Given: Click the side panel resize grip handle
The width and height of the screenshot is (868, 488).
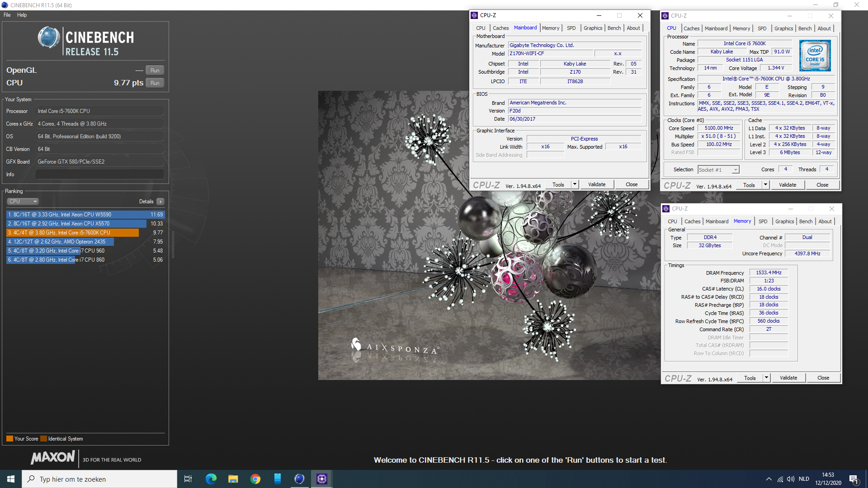Looking at the screenshot, I should click(x=173, y=244).
